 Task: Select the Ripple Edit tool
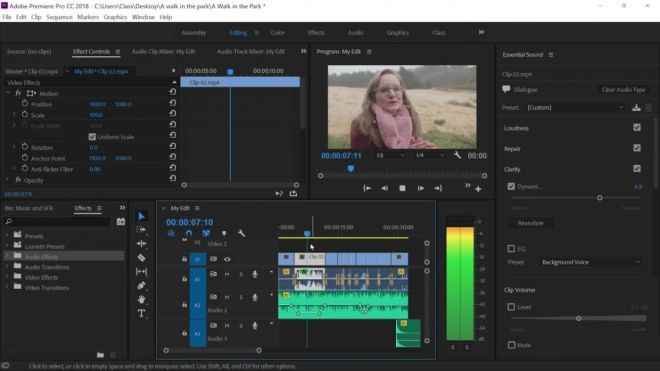click(x=141, y=244)
